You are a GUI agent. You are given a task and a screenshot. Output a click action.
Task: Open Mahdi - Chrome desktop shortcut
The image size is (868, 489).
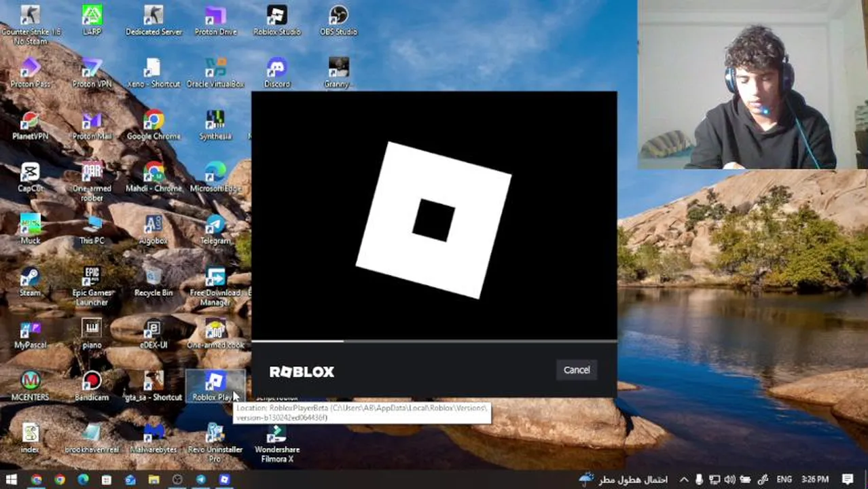tap(153, 177)
